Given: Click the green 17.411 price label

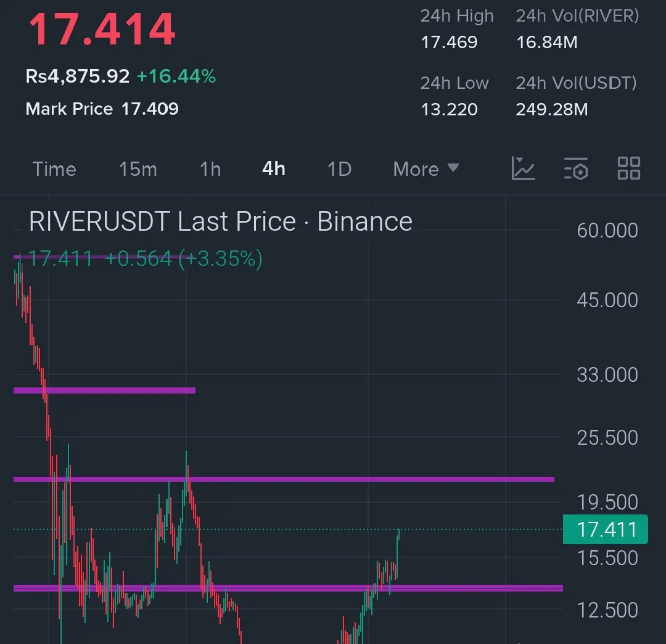Looking at the screenshot, I should (606, 529).
